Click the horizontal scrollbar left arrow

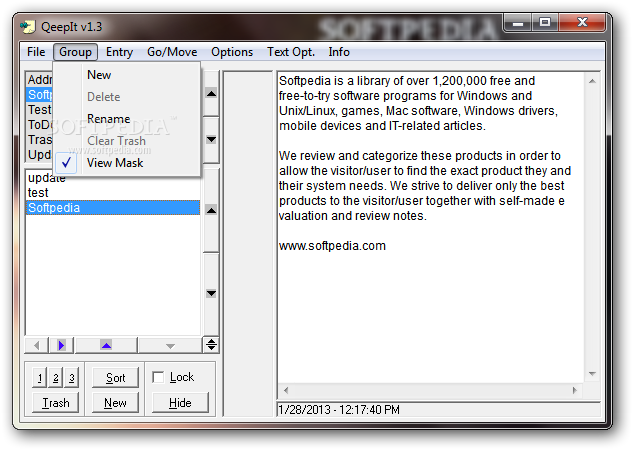(286, 390)
